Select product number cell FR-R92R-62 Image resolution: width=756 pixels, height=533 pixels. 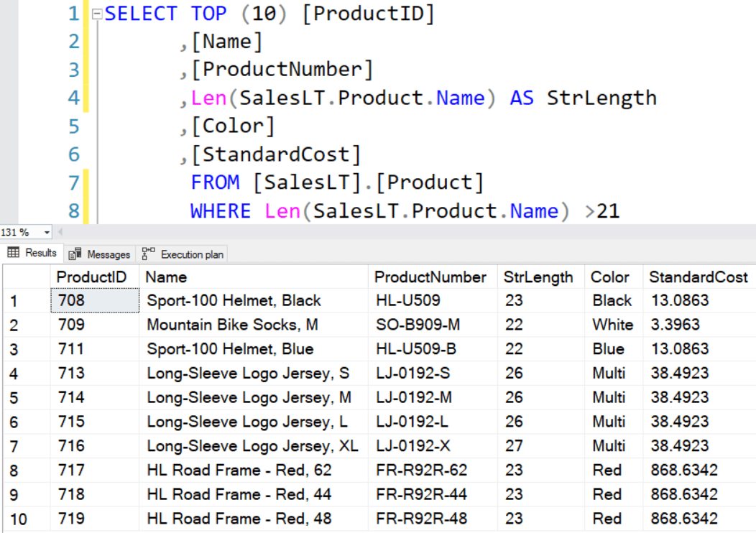coord(433,470)
